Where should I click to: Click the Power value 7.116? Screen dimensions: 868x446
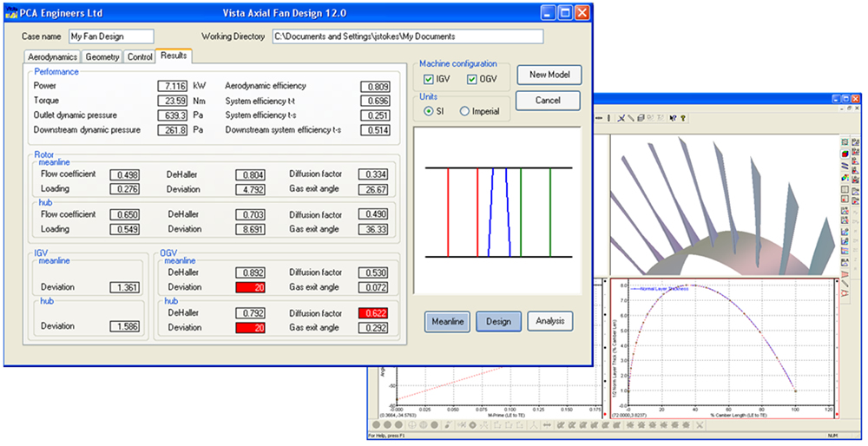click(173, 86)
